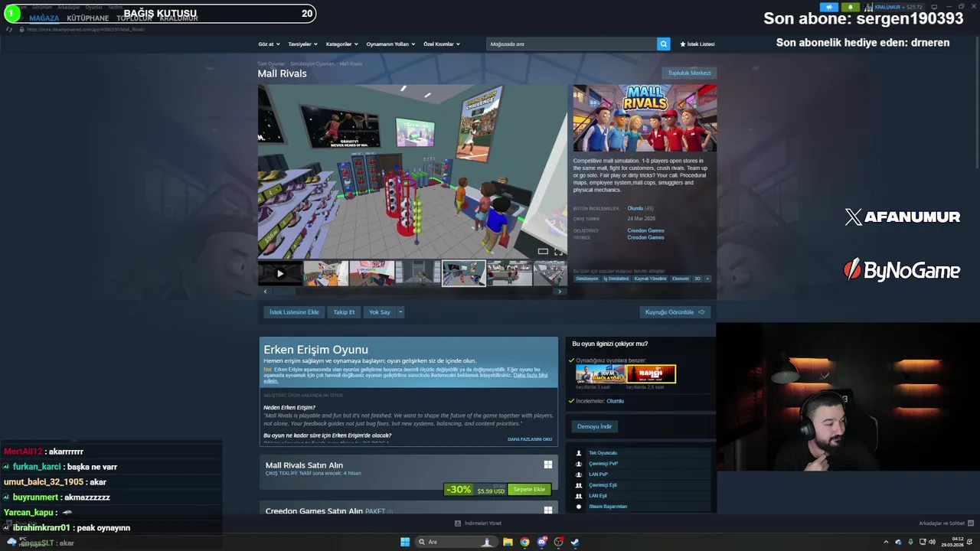Click Kuyruğu Görüntüle button

[675, 311]
